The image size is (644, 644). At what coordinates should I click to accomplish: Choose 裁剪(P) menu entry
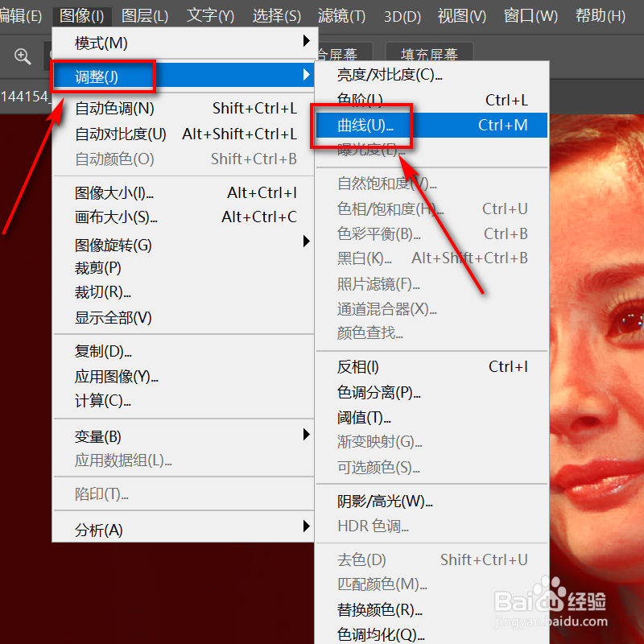click(x=184, y=268)
